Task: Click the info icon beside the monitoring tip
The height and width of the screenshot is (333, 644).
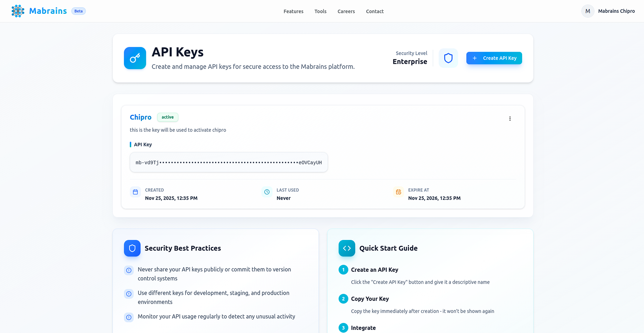Action: [129, 317]
